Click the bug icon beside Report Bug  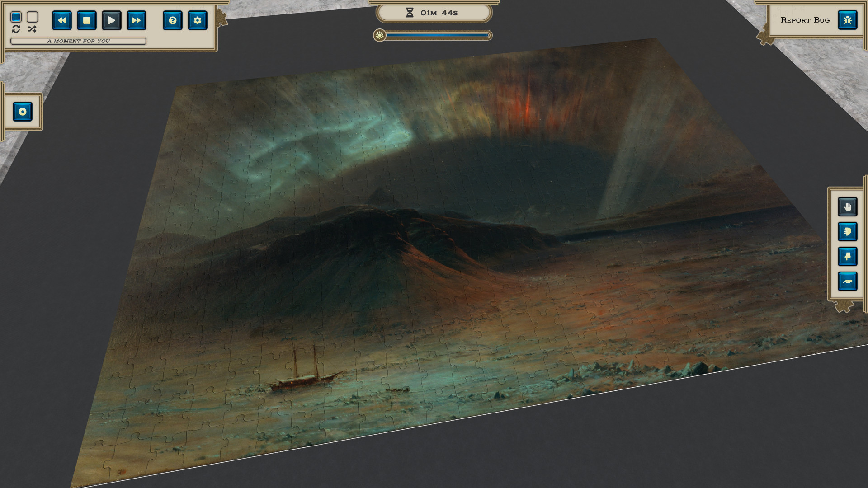point(848,20)
